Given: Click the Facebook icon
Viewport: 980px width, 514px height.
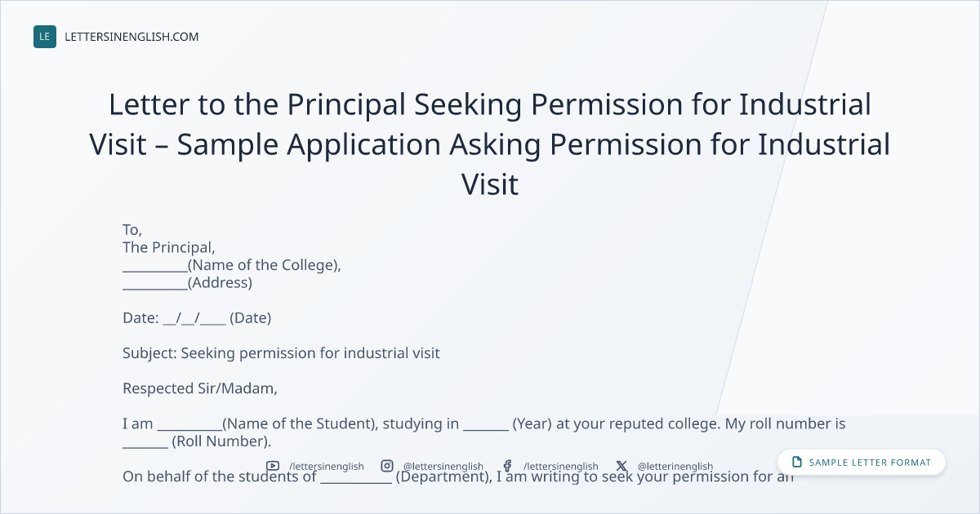Looking at the screenshot, I should click(x=507, y=466).
